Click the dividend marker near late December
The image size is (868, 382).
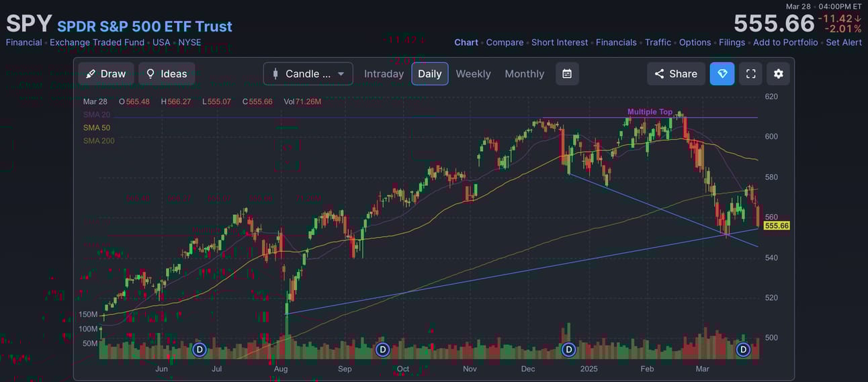[568, 350]
